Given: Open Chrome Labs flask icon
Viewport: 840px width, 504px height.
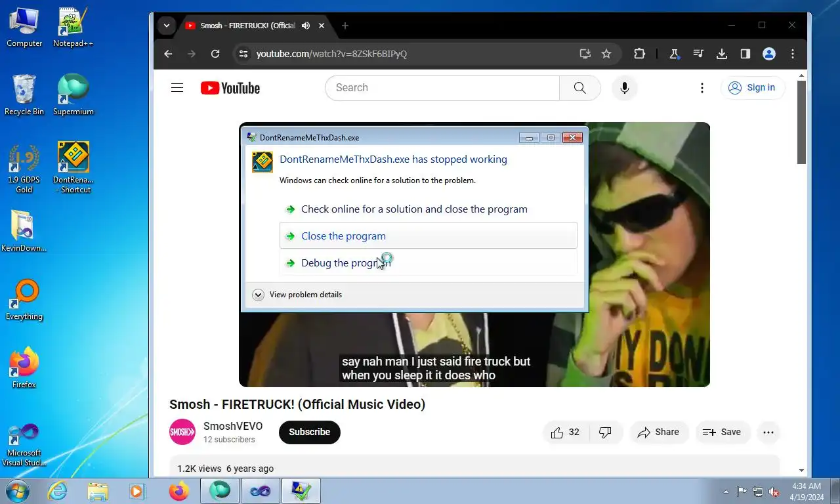Looking at the screenshot, I should point(674,54).
